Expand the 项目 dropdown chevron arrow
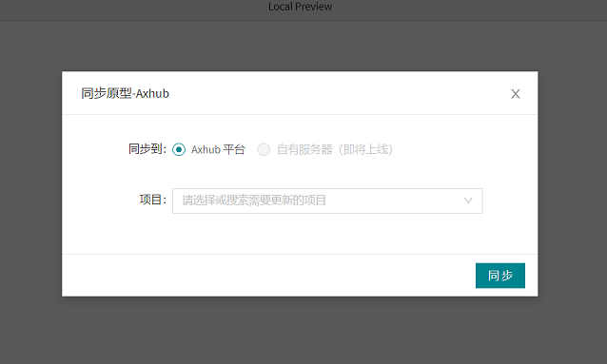The height and width of the screenshot is (364, 607). pos(468,201)
